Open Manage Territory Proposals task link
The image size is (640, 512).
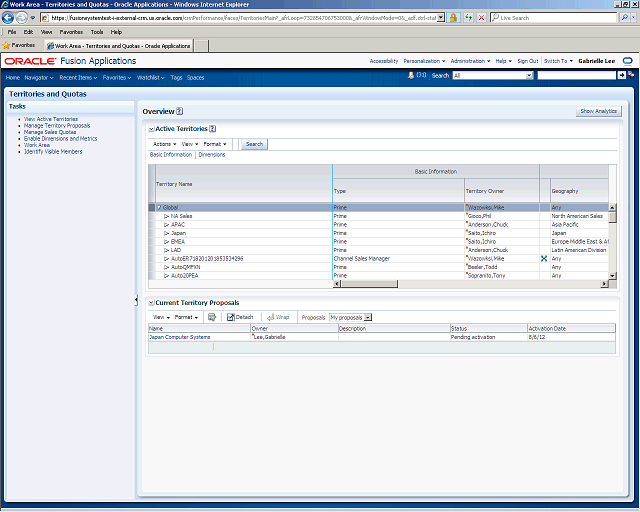coord(57,126)
